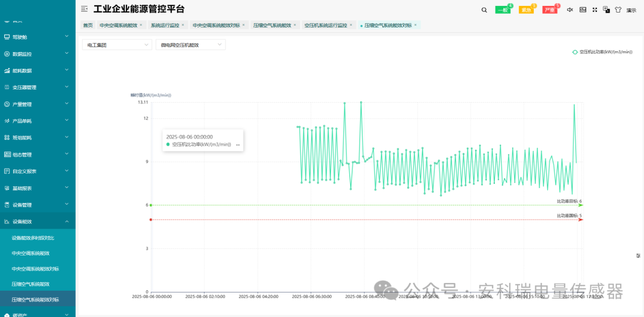The height and width of the screenshot is (317, 644).
Task: Click the 数据监控 icon in sidebar
Action: pos(7,54)
